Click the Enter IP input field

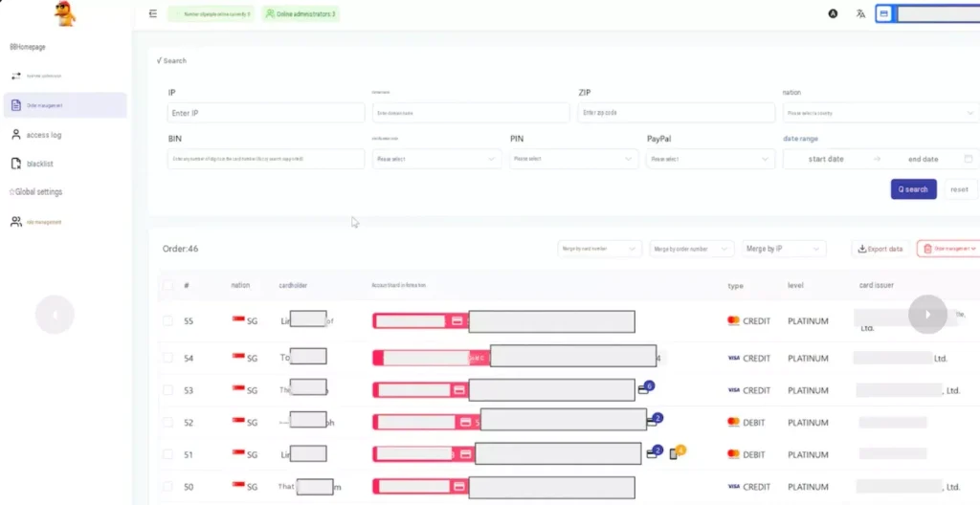point(266,113)
